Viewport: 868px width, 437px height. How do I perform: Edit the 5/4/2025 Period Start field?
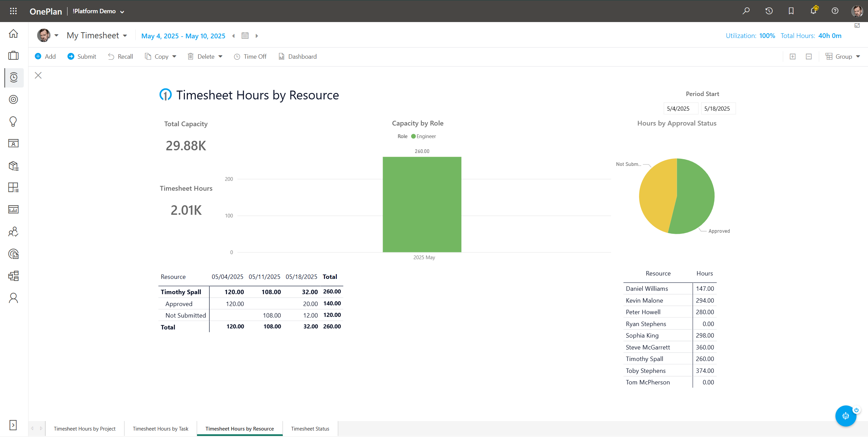point(680,108)
